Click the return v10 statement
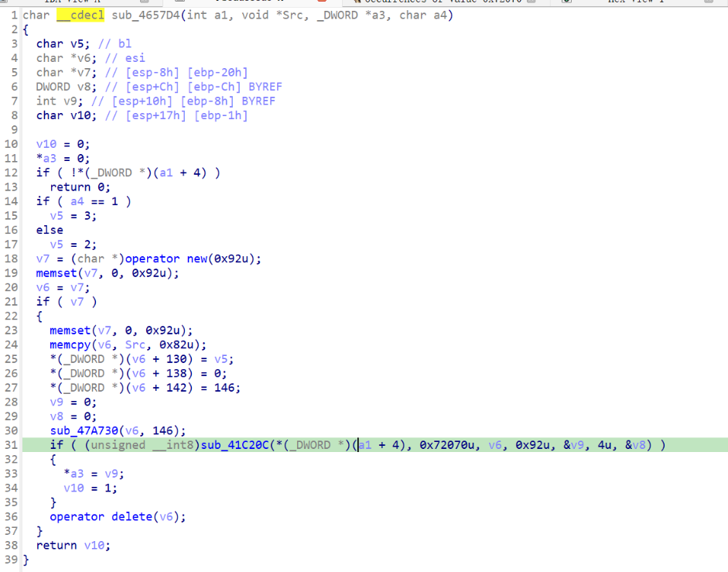 coord(73,545)
